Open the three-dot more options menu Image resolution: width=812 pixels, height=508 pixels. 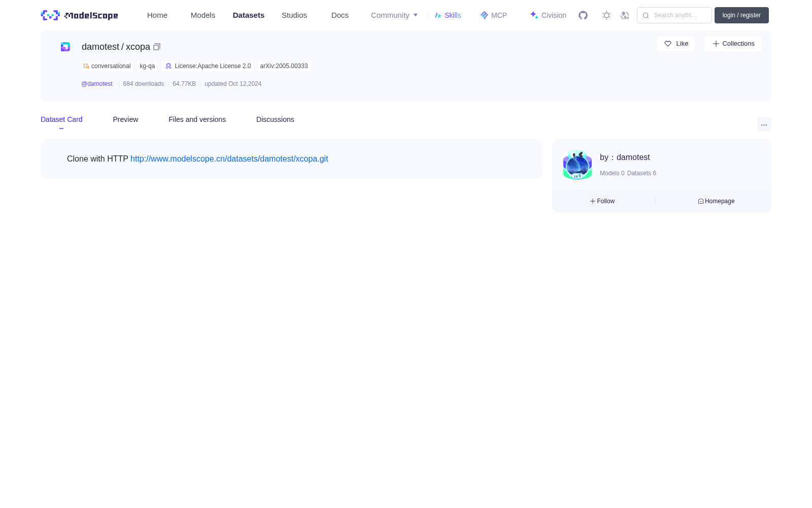point(764,124)
